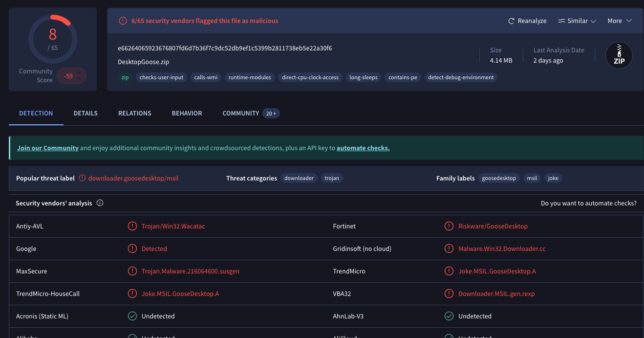Click the downloader.goosedesktop/msil threat label

(133, 178)
